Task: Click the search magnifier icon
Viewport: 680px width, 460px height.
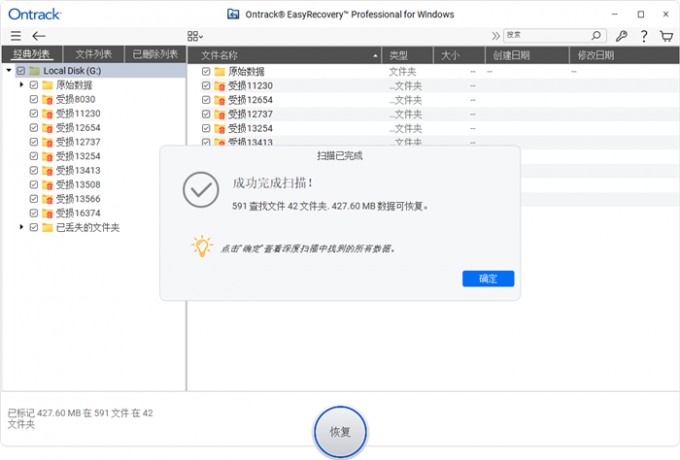Action: tap(596, 35)
